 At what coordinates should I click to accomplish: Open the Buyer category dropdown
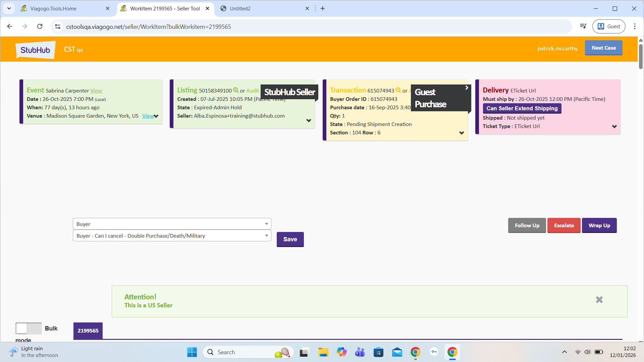tap(172, 224)
